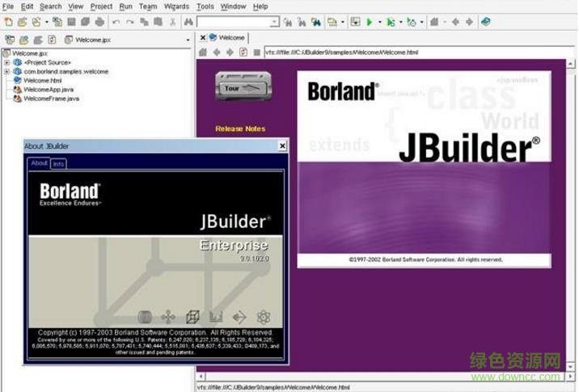Viewport: 579px width, 392px height.
Task: Click the main toolbar Forward arrow
Action: (469, 22)
